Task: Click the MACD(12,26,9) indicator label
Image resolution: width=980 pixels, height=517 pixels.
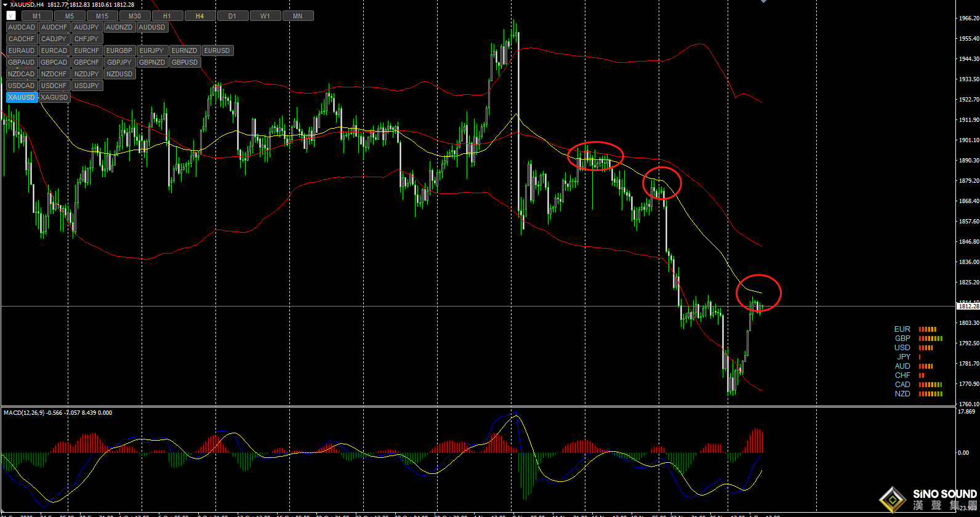Action: 24,413
